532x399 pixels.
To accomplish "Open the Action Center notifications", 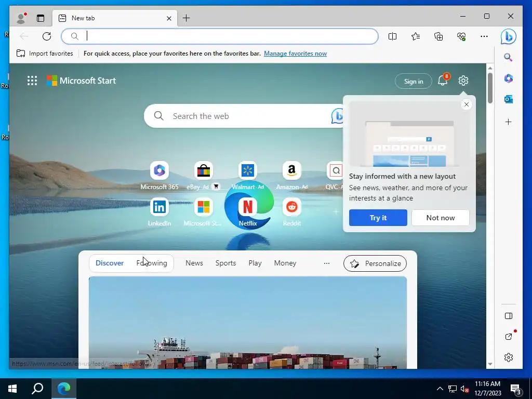I will pos(516,389).
